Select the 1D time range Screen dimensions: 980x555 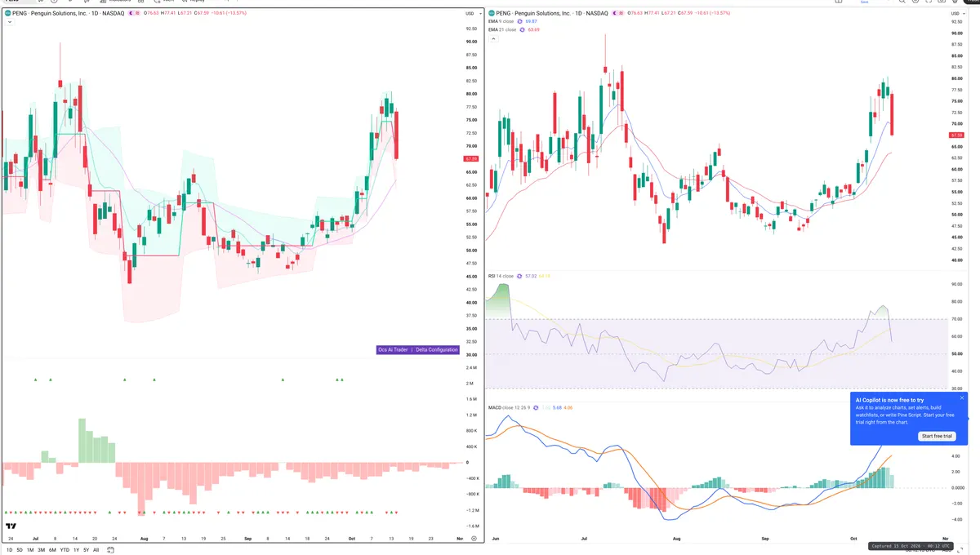pyautogui.click(x=10, y=550)
